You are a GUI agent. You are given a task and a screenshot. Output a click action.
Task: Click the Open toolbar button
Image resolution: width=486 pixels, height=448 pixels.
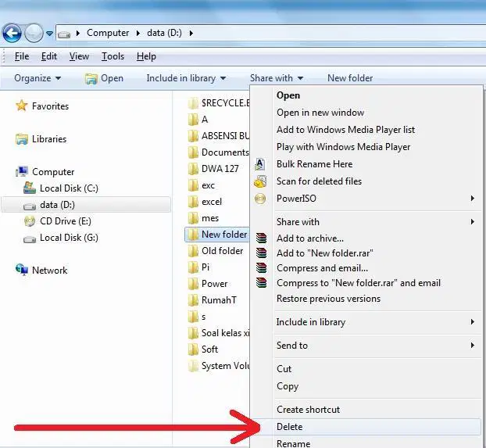point(104,78)
